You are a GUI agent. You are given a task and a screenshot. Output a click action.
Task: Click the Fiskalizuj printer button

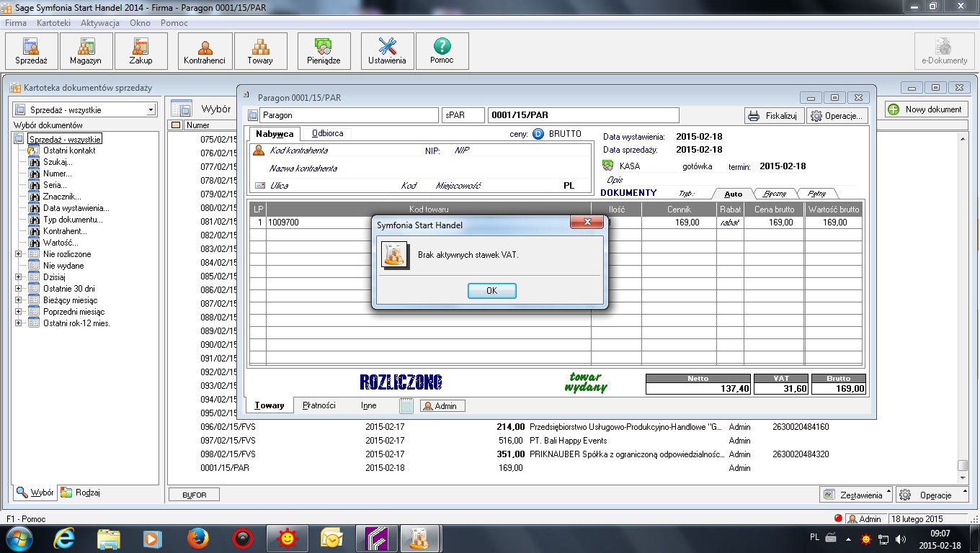773,116
